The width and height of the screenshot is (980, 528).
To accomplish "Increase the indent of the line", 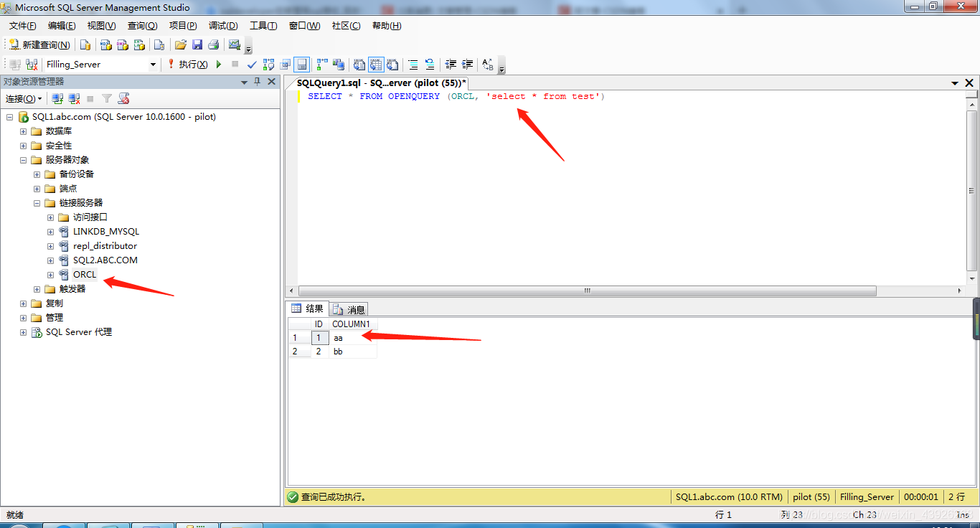I will (468, 65).
